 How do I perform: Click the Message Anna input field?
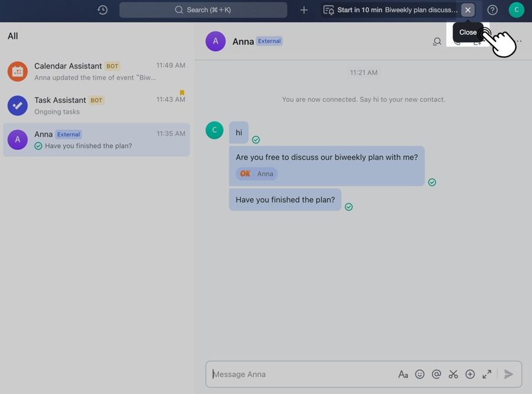[x=302, y=374]
